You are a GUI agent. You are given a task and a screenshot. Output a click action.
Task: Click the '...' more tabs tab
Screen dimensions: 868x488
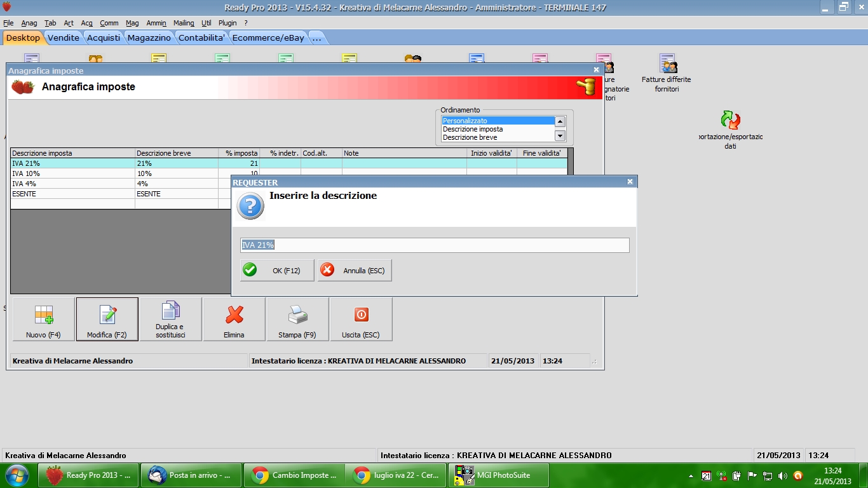316,37
